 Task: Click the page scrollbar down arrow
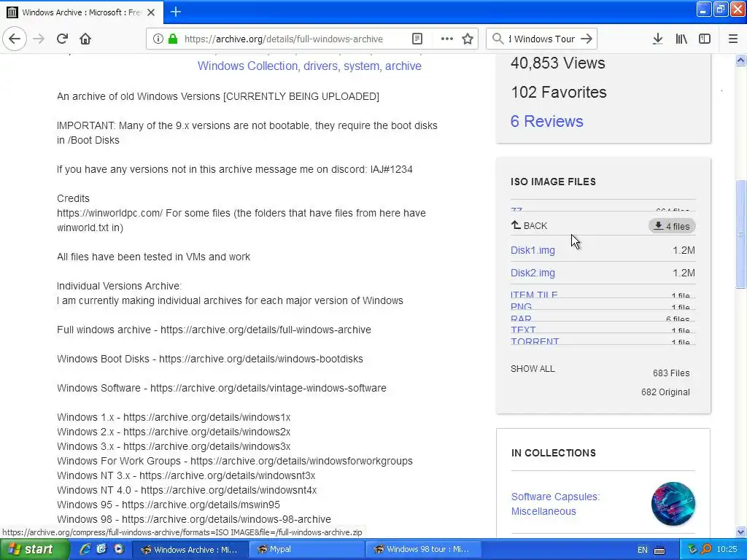741,532
